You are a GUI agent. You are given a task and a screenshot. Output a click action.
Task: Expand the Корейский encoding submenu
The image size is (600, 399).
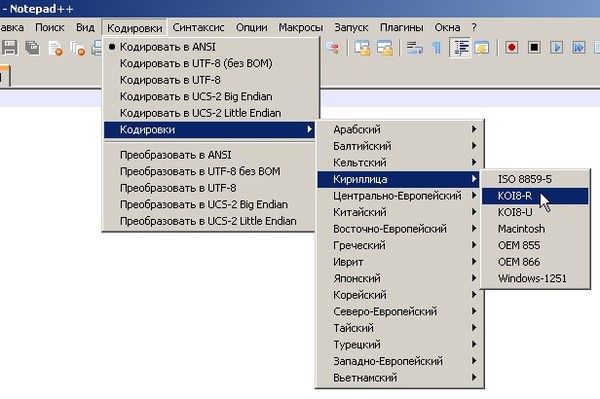point(399,295)
